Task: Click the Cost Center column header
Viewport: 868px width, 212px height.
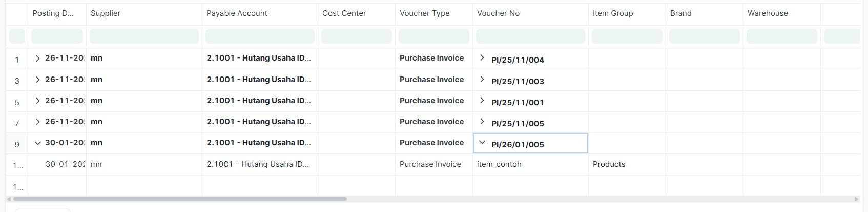Action: pos(344,13)
